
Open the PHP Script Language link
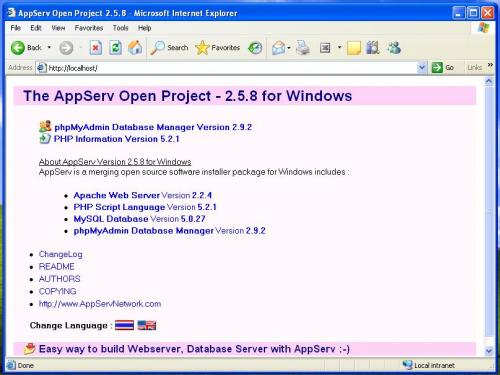pyautogui.click(x=119, y=207)
